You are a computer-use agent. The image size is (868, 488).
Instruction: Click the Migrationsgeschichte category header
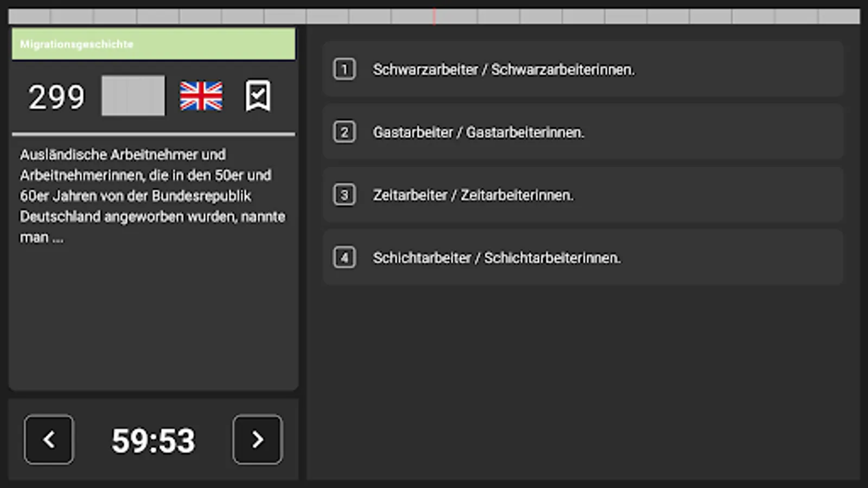(x=154, y=44)
